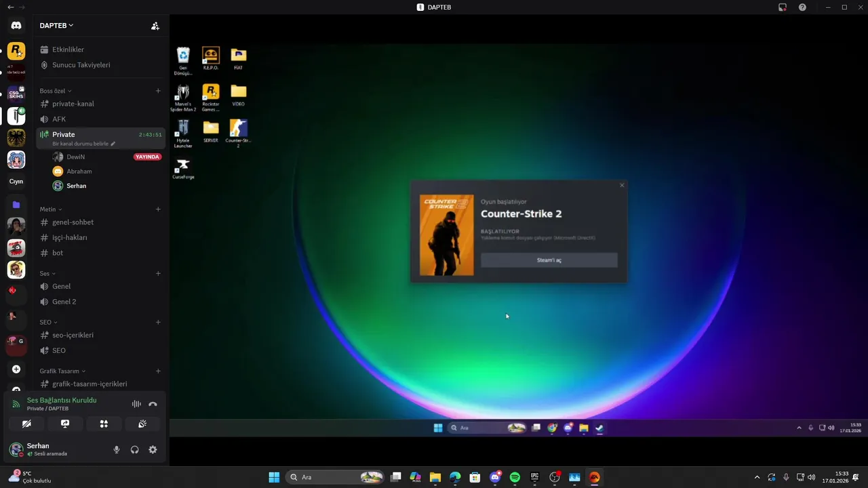Open the screen share button
The image size is (868, 488).
pos(65,424)
